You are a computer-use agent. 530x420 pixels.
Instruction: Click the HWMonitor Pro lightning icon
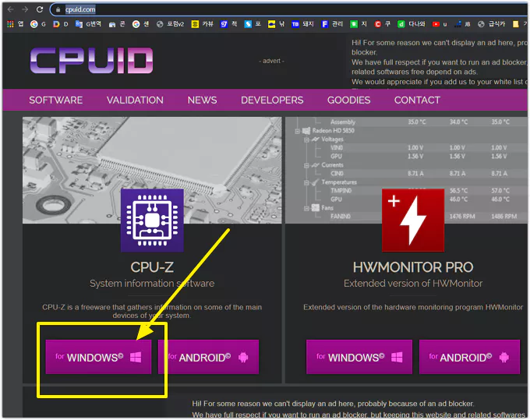click(413, 220)
